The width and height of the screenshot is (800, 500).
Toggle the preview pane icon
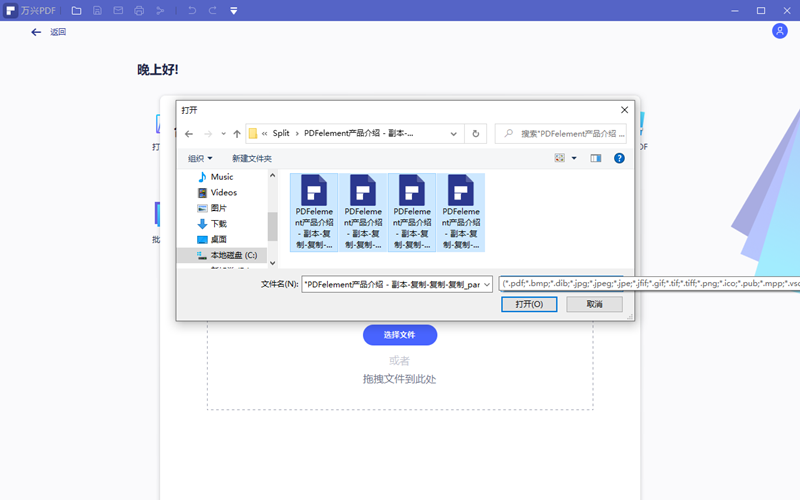pyautogui.click(x=596, y=158)
